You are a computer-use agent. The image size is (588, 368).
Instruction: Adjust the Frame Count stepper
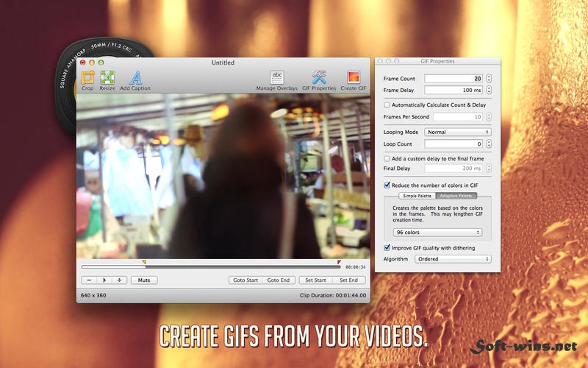click(489, 79)
